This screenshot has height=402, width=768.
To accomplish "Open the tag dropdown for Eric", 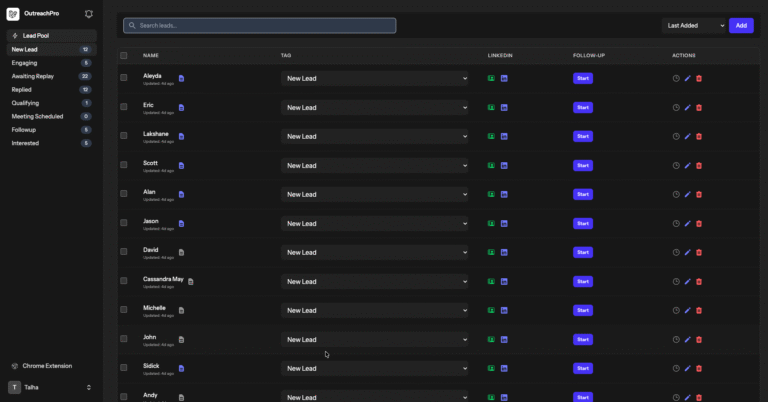I will point(374,108).
